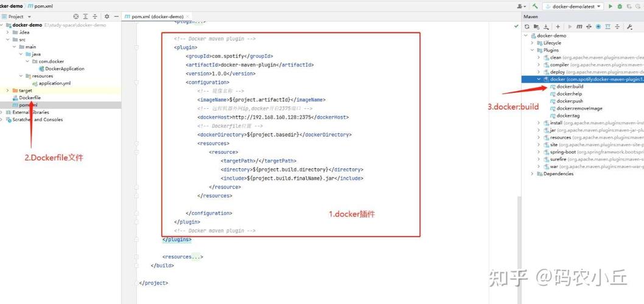Click the <version>1.0.0</version> line
Viewport: 644px width, 304px height.
(220, 74)
